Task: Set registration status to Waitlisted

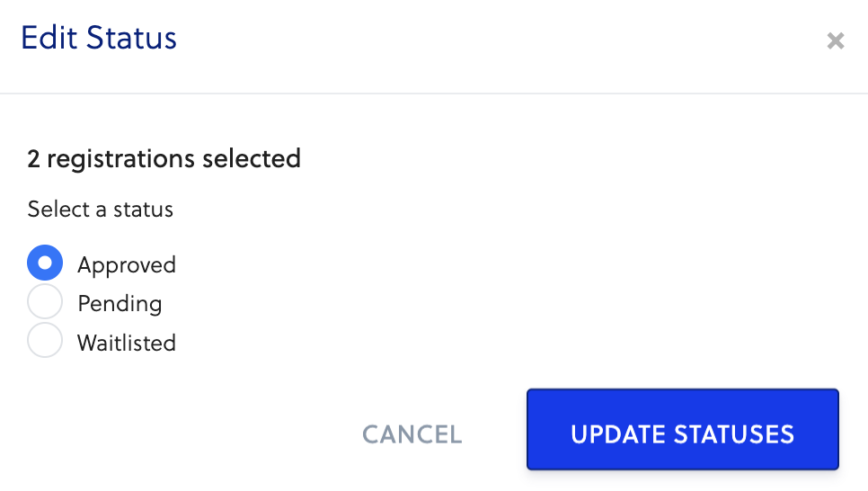Action: pos(45,341)
